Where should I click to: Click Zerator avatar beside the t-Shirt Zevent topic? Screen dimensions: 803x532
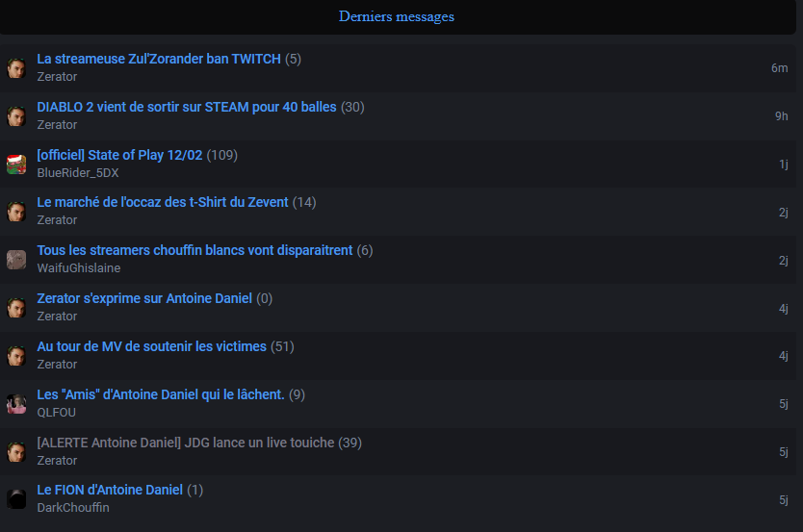click(x=16, y=212)
